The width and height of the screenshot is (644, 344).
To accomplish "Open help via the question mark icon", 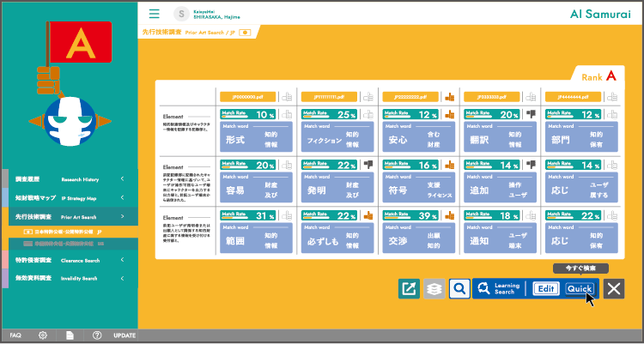I will tap(97, 335).
